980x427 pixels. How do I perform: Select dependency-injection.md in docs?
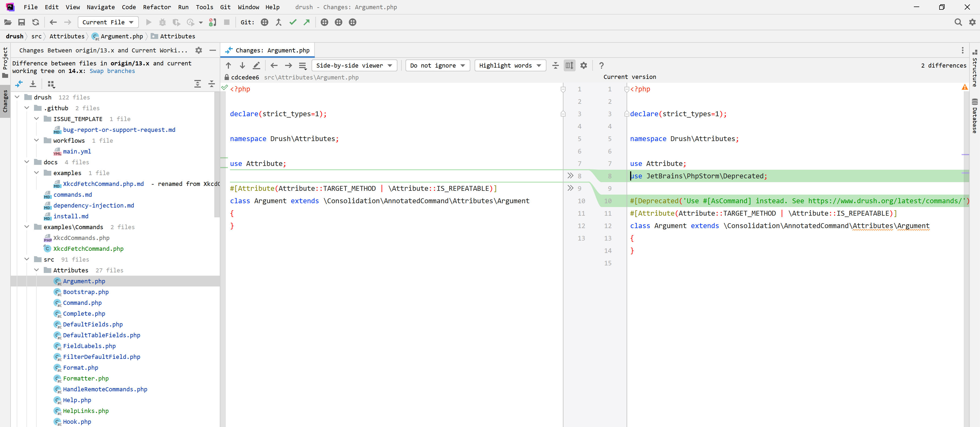(94, 205)
